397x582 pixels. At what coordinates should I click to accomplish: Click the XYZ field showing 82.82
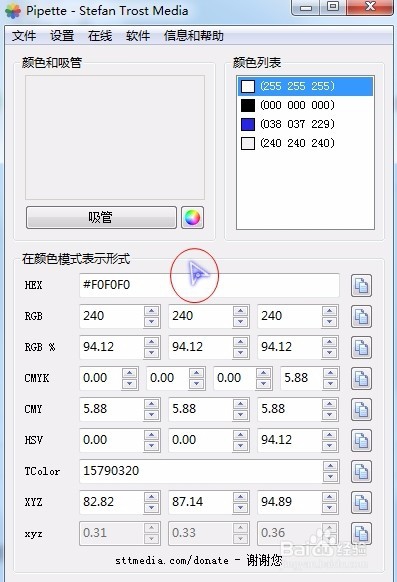click(x=112, y=502)
